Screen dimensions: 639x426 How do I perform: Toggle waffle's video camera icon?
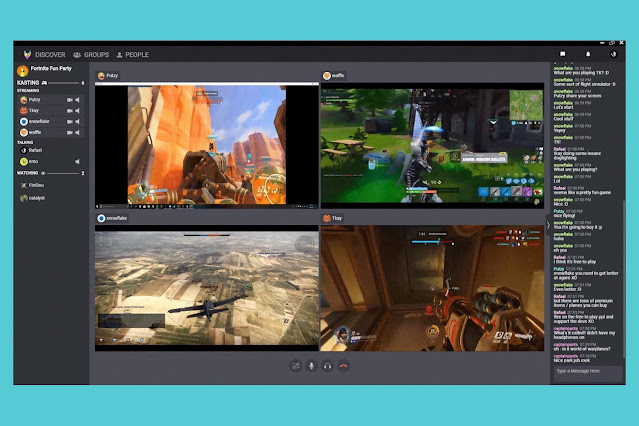pos(70,132)
